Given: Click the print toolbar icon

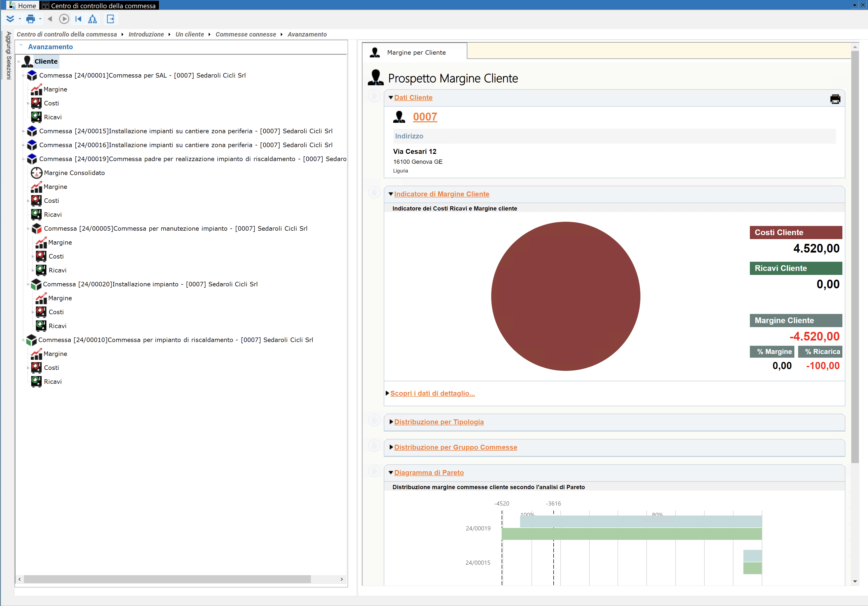Looking at the screenshot, I should 31,19.
